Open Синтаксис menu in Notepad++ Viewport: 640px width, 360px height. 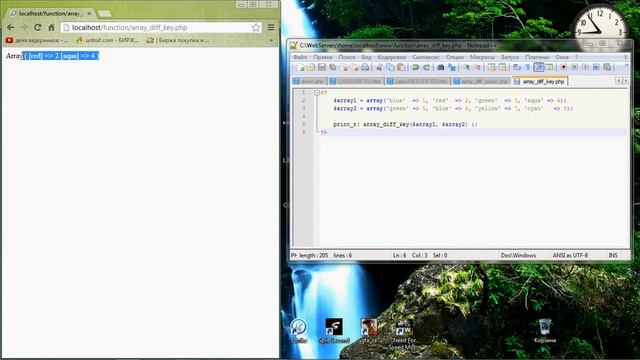(x=426, y=57)
